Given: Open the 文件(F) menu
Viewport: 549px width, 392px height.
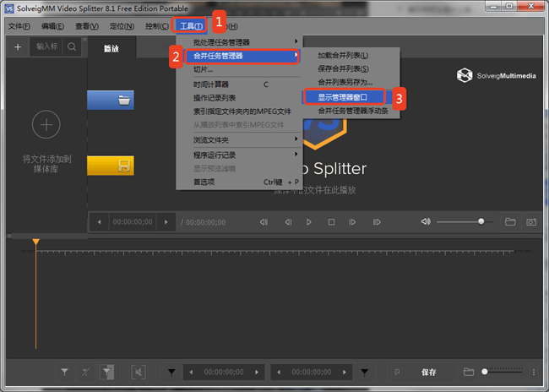Looking at the screenshot, I should [x=19, y=26].
